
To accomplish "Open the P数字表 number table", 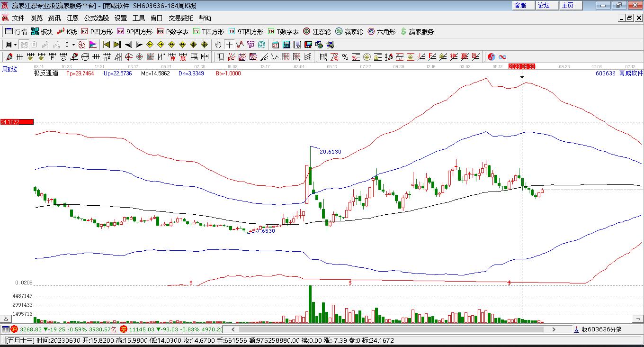I will coord(173,32).
